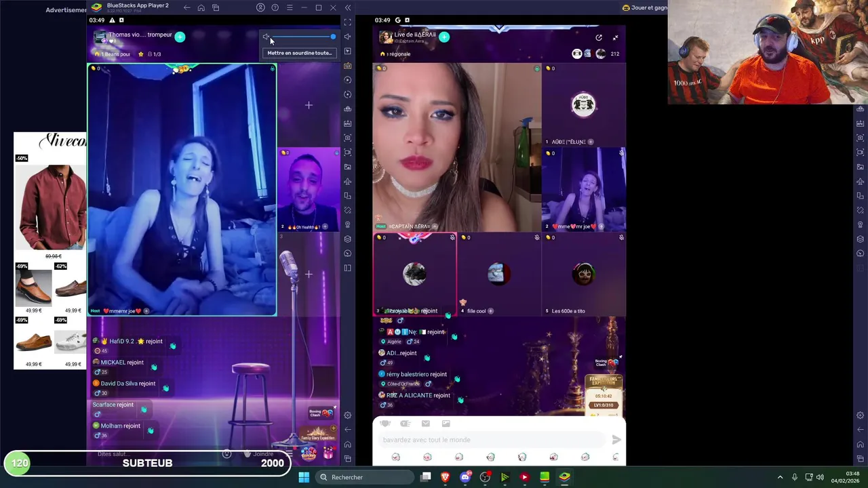Open envelope icon above chat input

coord(426,424)
